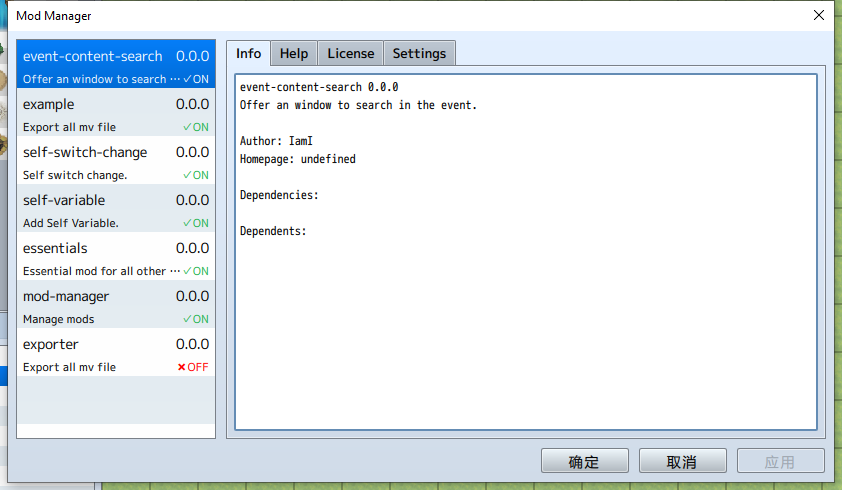Select the essentials mod

116,256
